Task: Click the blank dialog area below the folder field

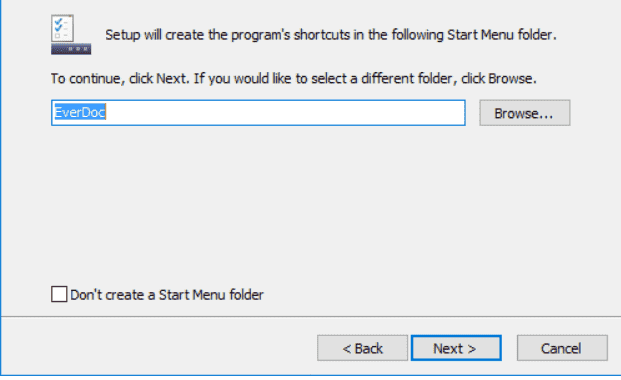Action: tap(310, 202)
